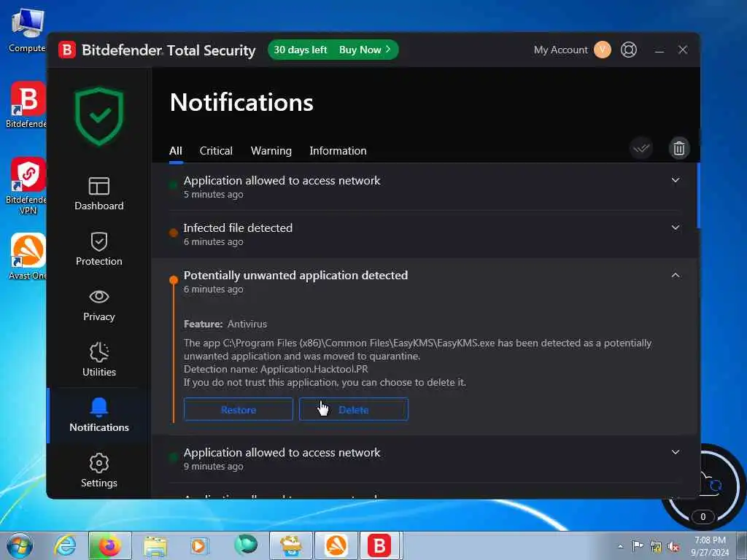Open Bitdefender desktop shortcut

[28, 105]
